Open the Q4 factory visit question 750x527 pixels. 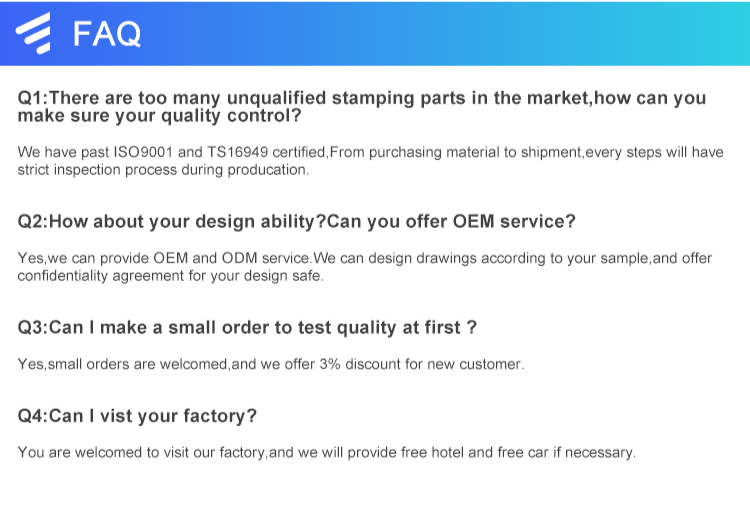coord(137,415)
